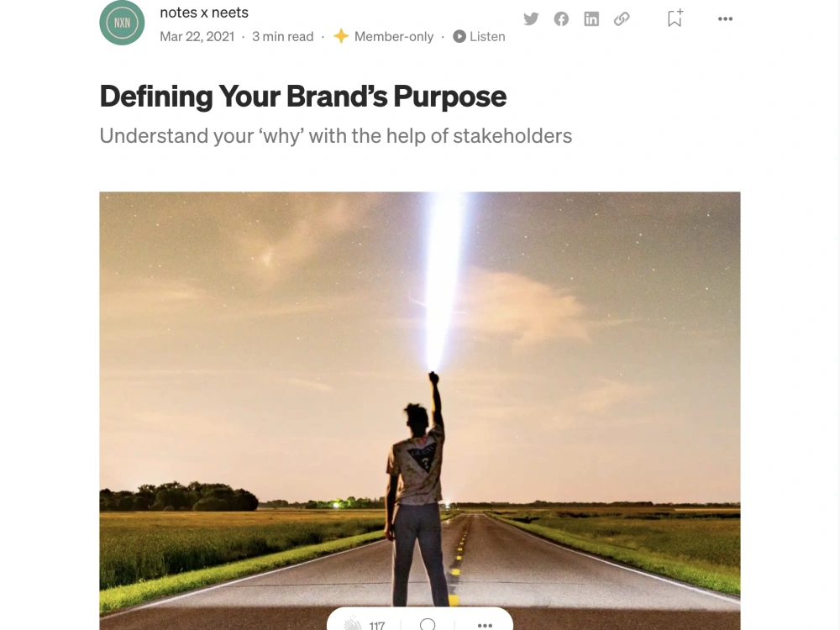Open the hero image of person touching light beam
Image resolution: width=840 pixels, height=630 pixels.
coord(420,403)
